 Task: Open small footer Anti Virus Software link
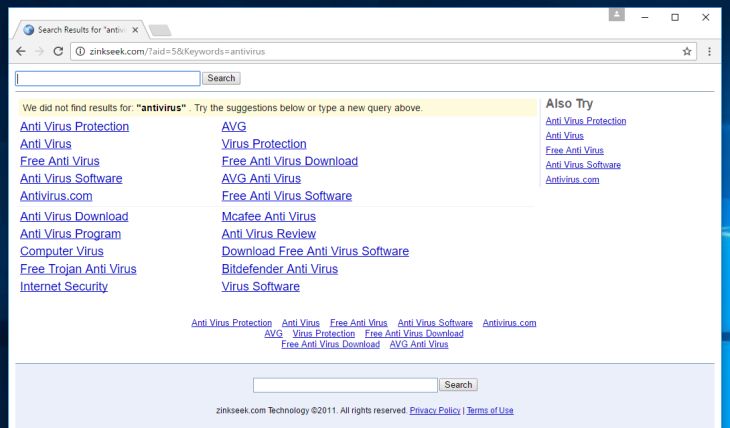435,323
